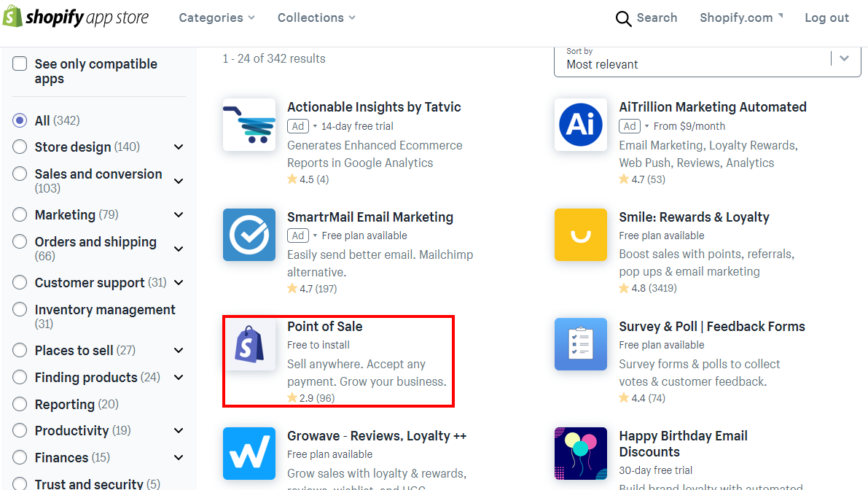Select Sales and conversion radio button
Image resolution: width=868 pixels, height=490 pixels.
20,174
